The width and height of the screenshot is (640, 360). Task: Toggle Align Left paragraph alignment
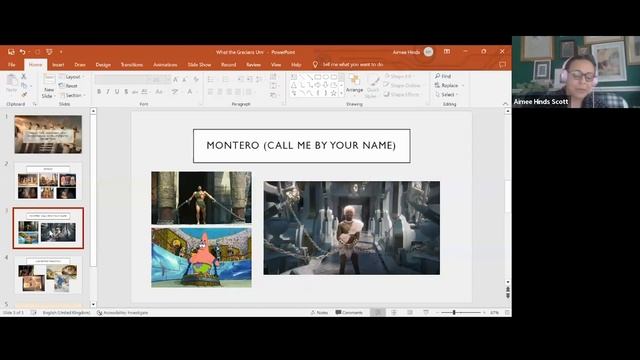click(211, 92)
